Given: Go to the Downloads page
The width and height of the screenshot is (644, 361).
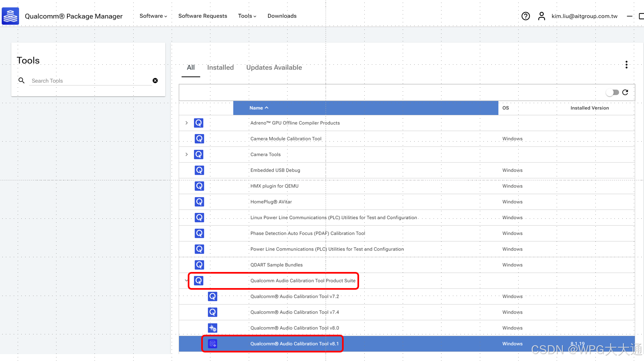Looking at the screenshot, I should tap(282, 16).
